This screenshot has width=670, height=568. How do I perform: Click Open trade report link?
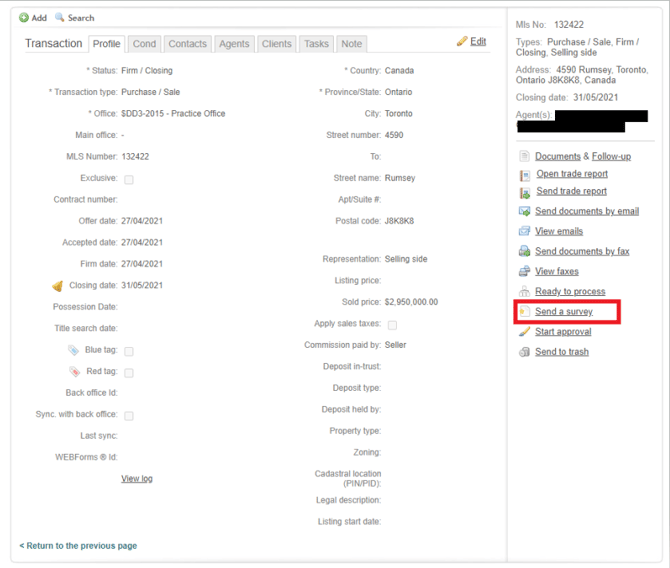pyautogui.click(x=572, y=174)
